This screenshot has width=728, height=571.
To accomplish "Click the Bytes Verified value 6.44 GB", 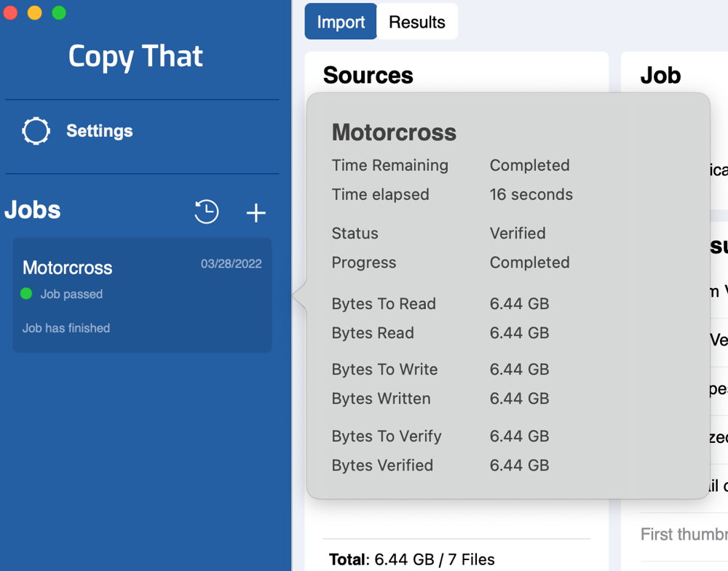I will pos(520,466).
